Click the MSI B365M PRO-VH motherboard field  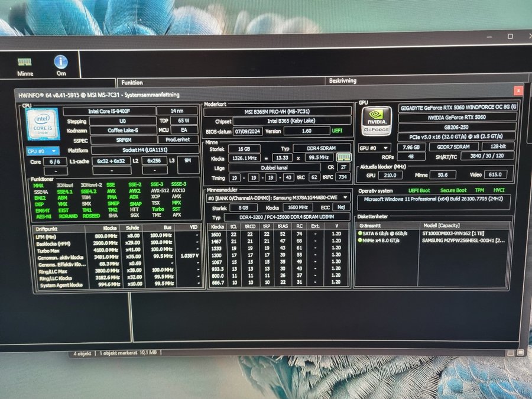pos(277,111)
